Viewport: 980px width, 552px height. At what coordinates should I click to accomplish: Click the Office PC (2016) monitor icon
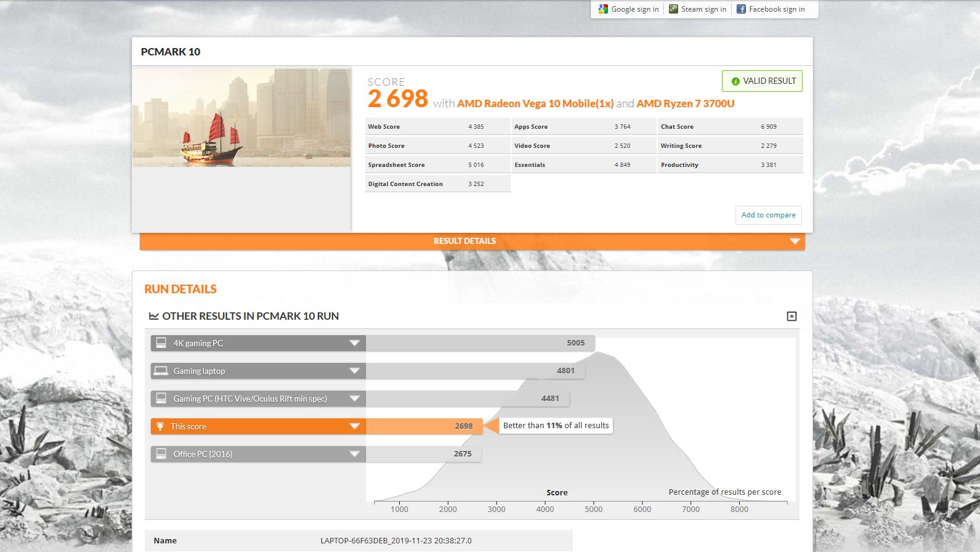click(x=161, y=453)
